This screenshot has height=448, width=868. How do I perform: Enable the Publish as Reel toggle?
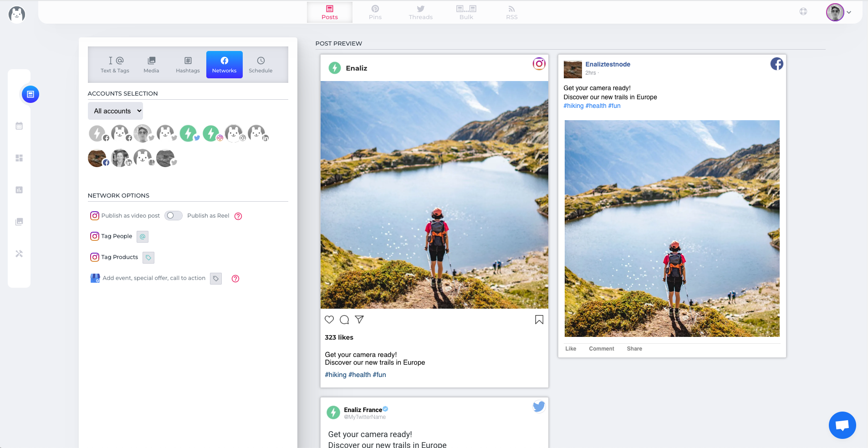pos(173,215)
